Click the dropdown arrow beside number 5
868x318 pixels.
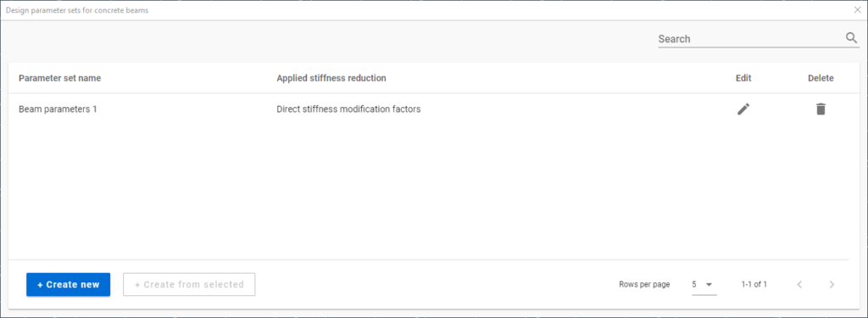pyautogui.click(x=709, y=285)
